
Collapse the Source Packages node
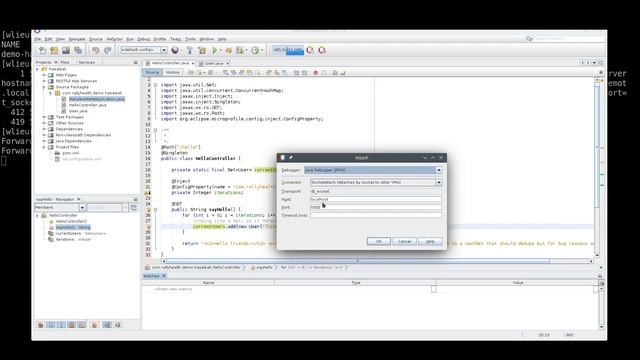coord(44,87)
